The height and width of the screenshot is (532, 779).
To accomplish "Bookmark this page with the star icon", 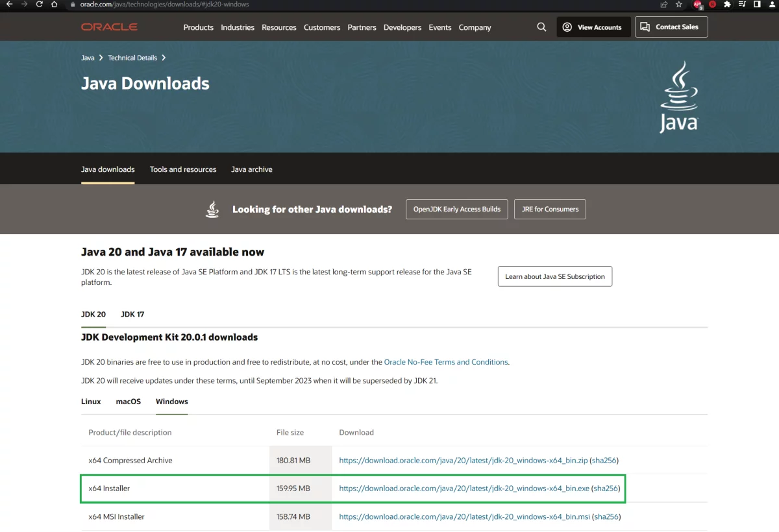I will (x=679, y=5).
